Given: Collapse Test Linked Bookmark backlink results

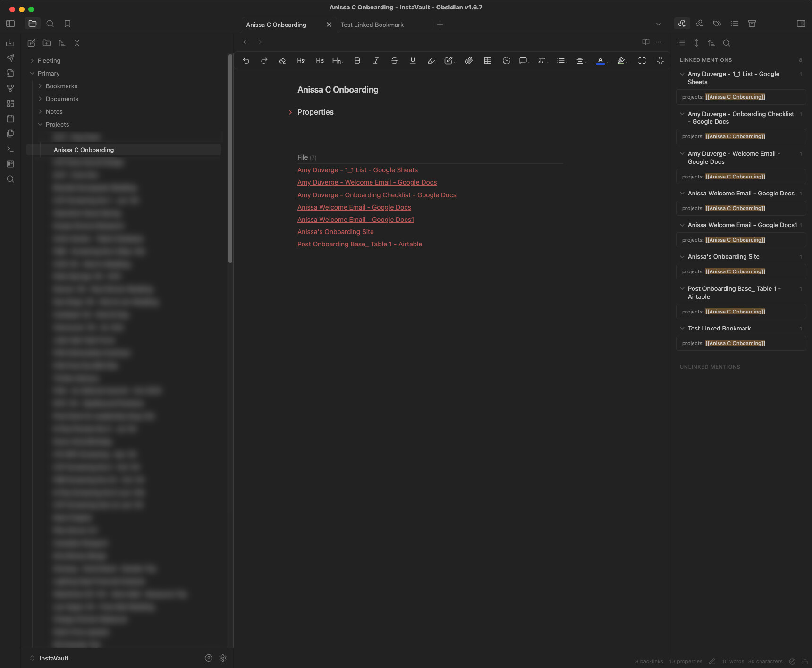Looking at the screenshot, I should pyautogui.click(x=682, y=328).
